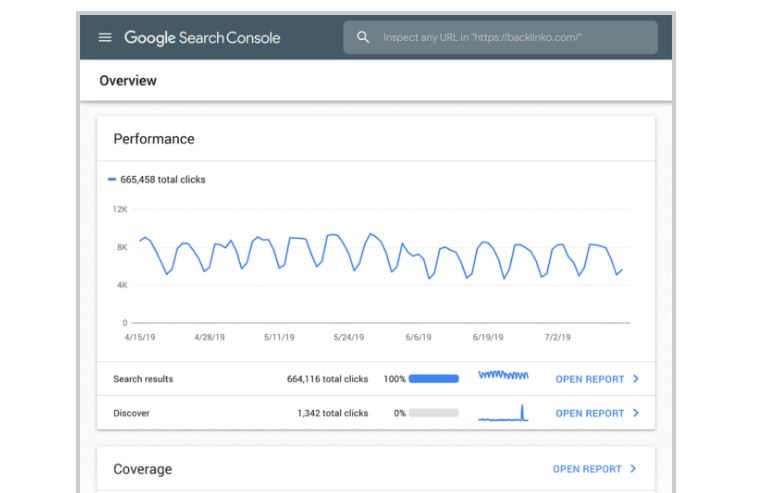This screenshot has width=761, height=493.
Task: Click the Performance card heading
Action: [154, 139]
